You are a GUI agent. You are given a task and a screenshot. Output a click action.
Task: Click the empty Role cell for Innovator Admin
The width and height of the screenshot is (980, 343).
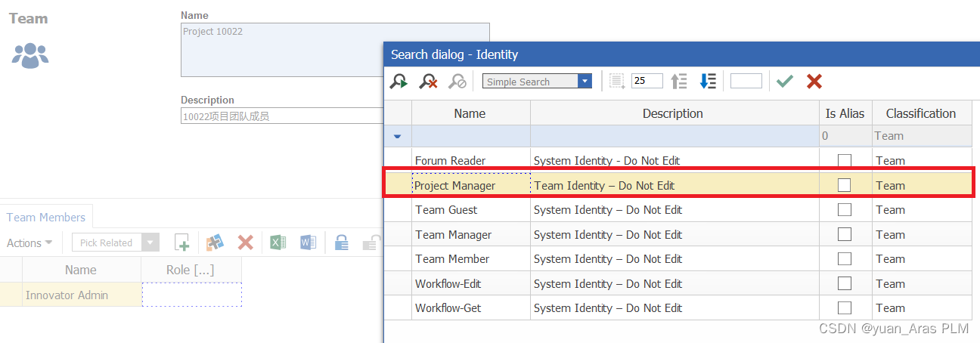pos(191,295)
